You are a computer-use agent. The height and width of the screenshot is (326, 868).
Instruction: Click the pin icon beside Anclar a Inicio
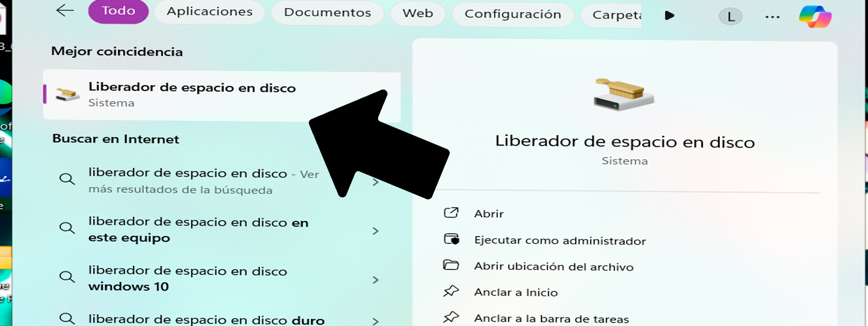coord(451,291)
